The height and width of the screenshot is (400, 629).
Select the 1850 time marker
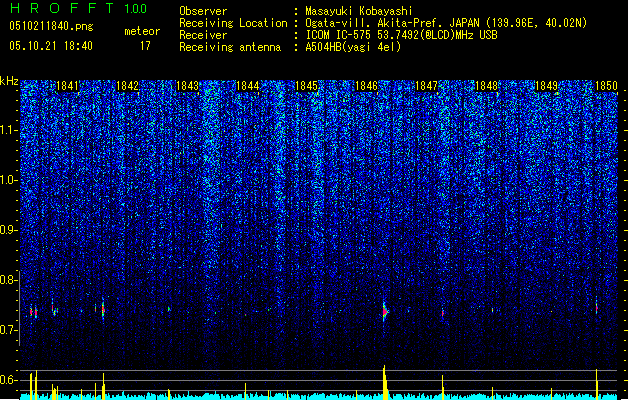606,86
